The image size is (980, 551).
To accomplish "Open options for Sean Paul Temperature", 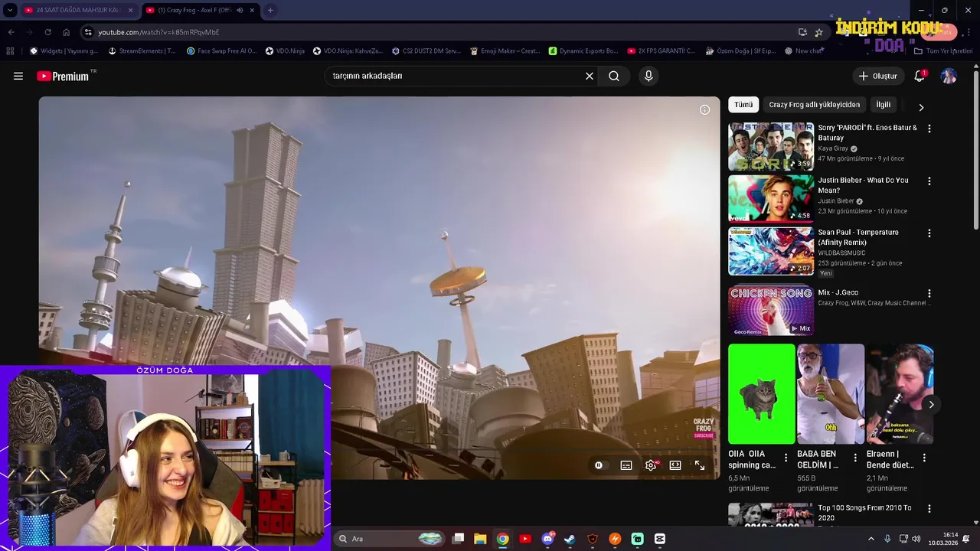I will click(929, 233).
